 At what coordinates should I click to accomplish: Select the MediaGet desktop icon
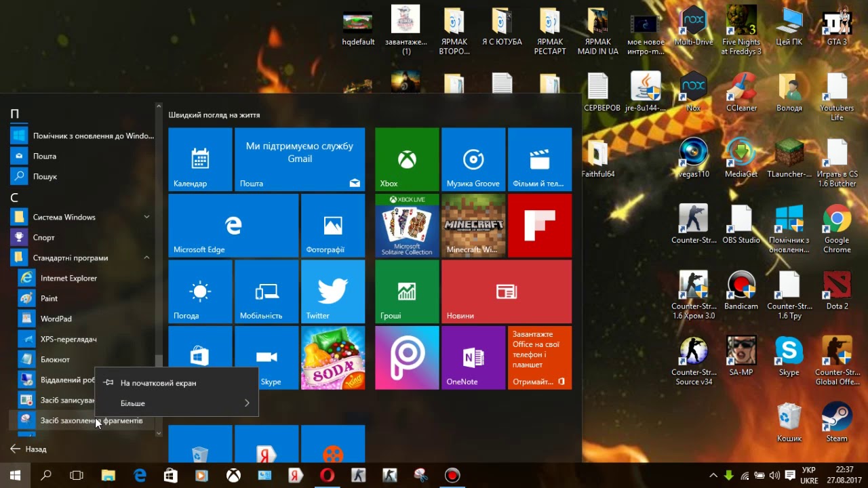(741, 158)
